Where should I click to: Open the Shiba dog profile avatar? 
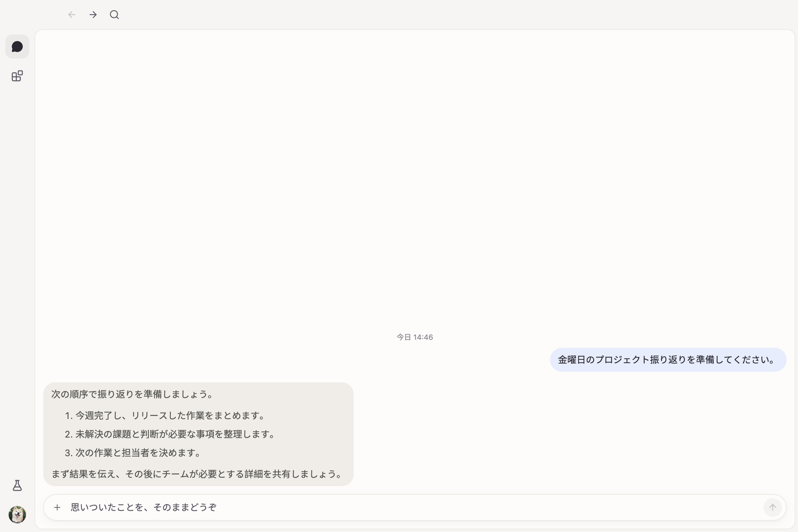coord(17,514)
